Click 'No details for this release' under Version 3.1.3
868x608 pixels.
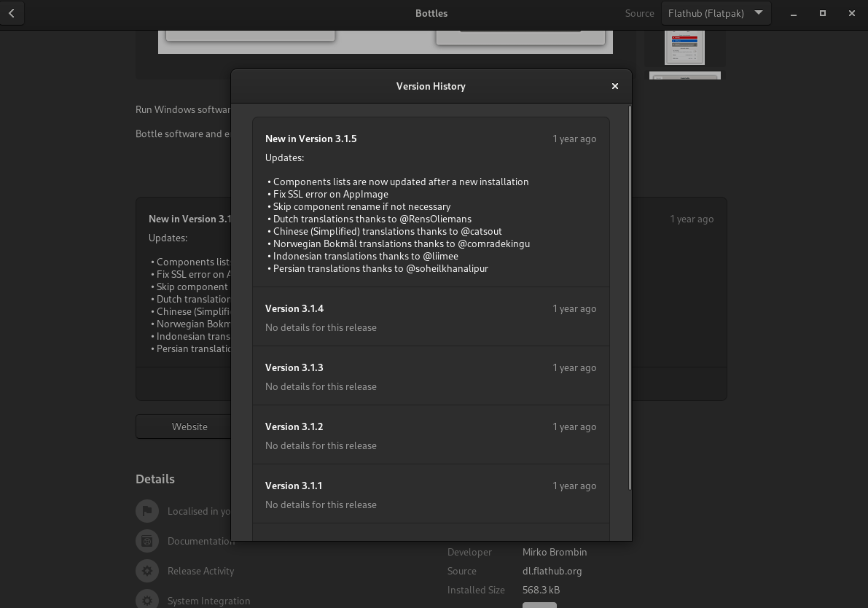pos(321,386)
